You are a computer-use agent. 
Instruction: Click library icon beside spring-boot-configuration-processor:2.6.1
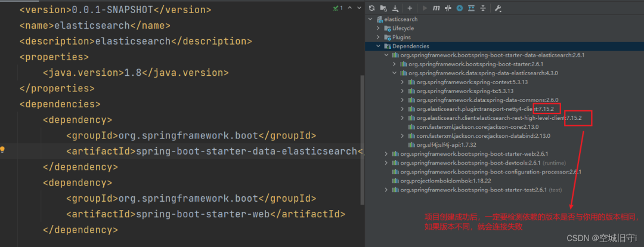tap(395, 172)
